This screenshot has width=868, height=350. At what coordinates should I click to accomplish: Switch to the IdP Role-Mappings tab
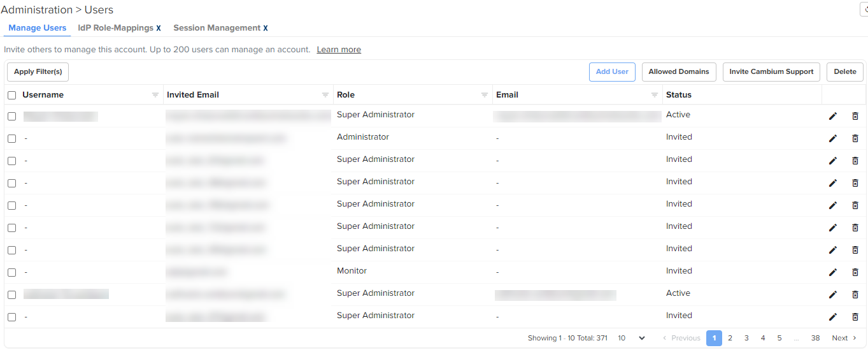coord(115,28)
